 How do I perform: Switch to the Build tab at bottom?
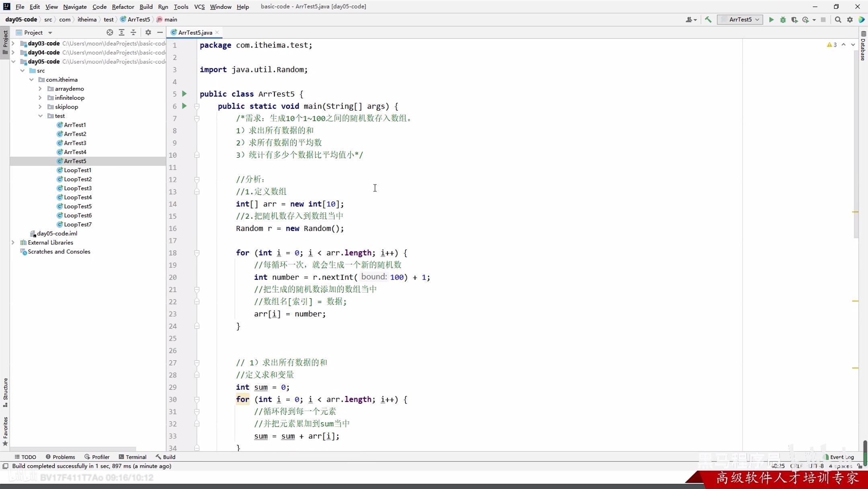coord(166,457)
